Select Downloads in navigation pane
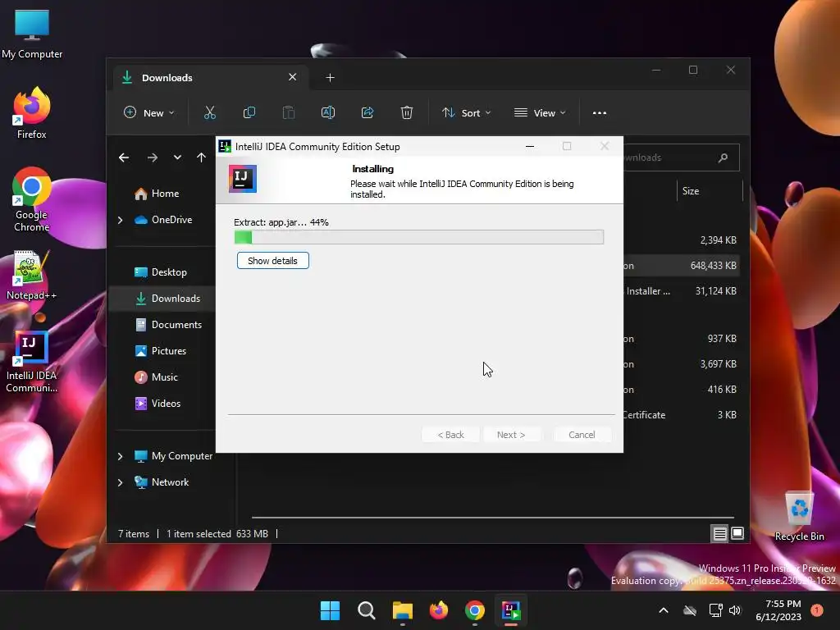840x630 pixels. 162,299
